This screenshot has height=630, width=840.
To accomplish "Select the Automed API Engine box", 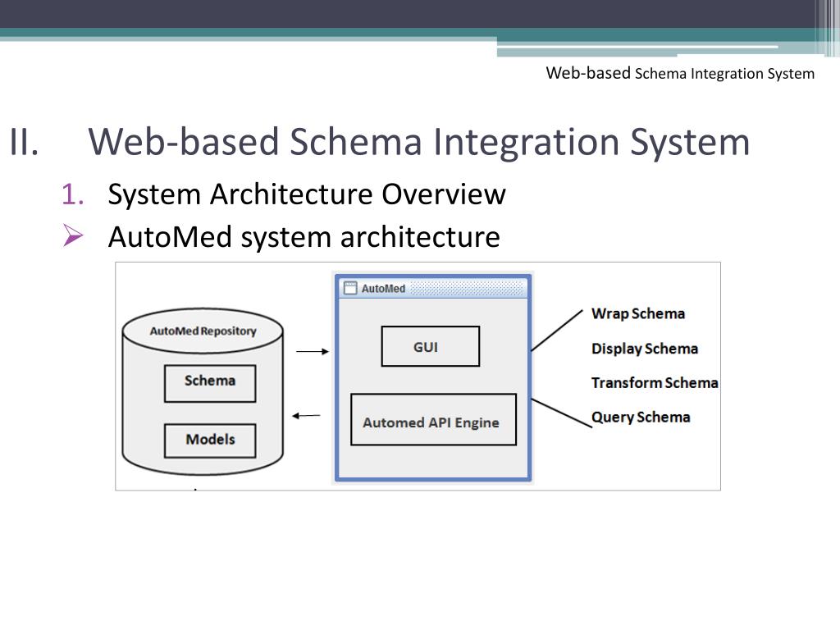I will 433,419.
